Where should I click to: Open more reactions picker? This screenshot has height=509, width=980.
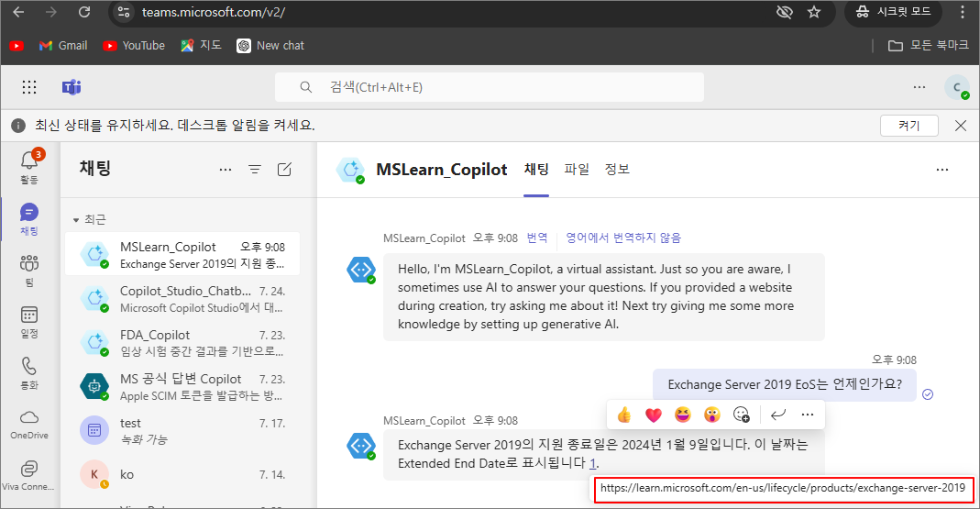click(742, 415)
